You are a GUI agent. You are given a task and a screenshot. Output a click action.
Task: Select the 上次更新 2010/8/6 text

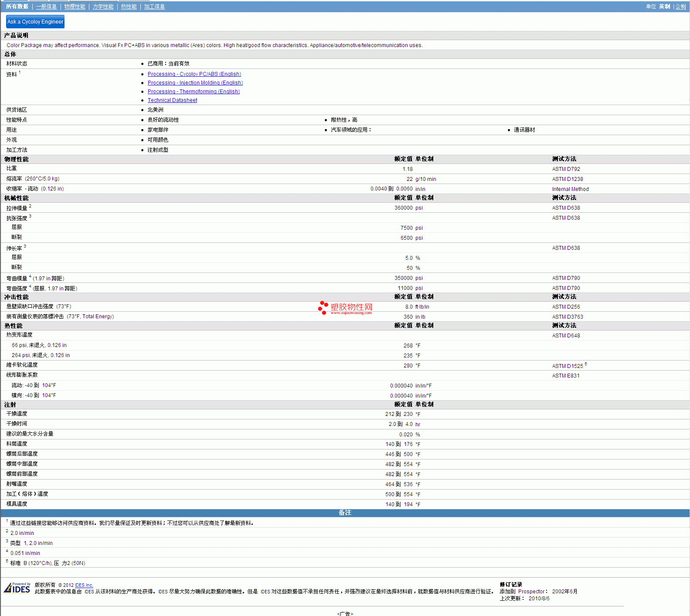(524, 599)
